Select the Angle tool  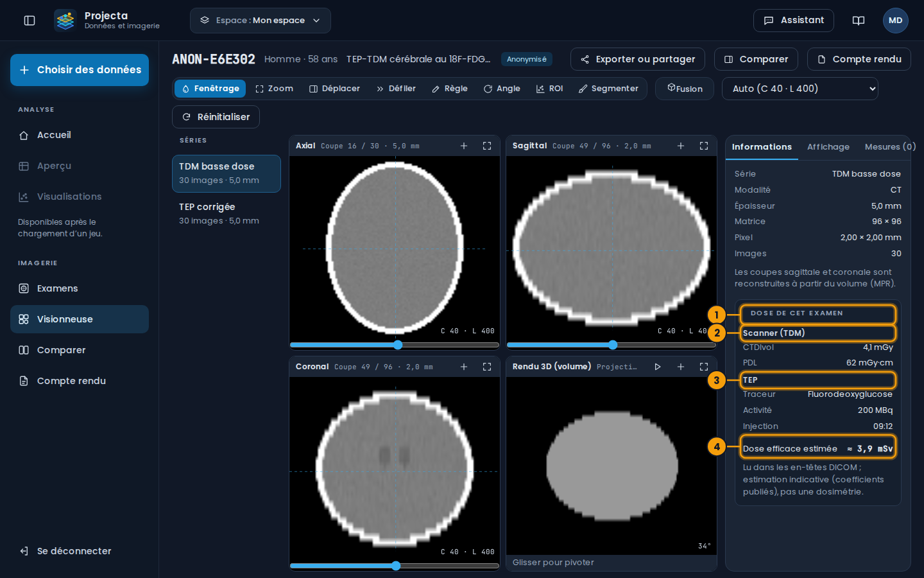point(502,89)
